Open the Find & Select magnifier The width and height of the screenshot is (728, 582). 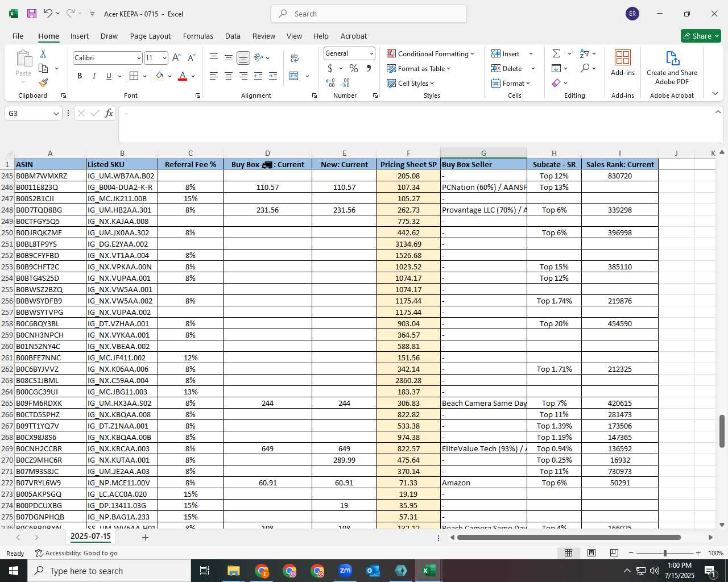click(585, 68)
